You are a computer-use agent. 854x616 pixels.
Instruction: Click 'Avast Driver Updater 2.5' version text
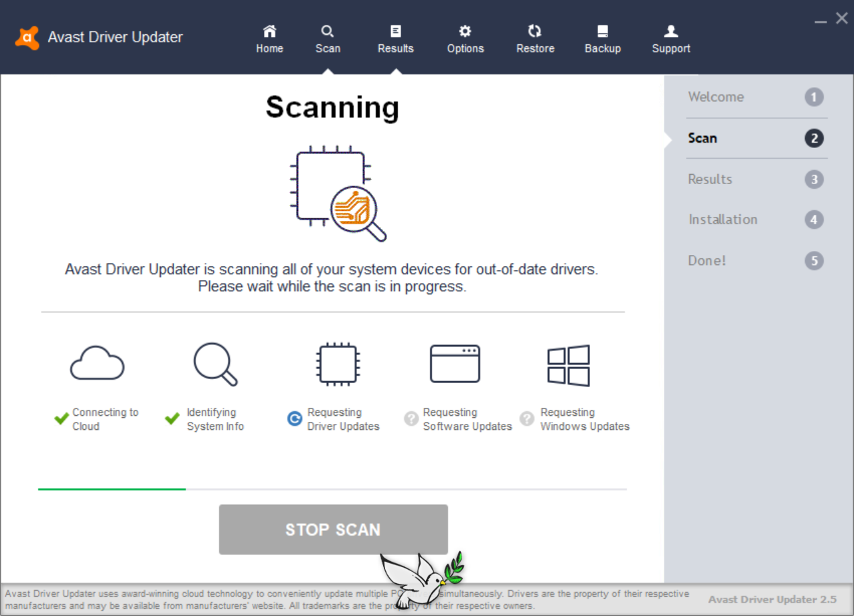coord(772,599)
